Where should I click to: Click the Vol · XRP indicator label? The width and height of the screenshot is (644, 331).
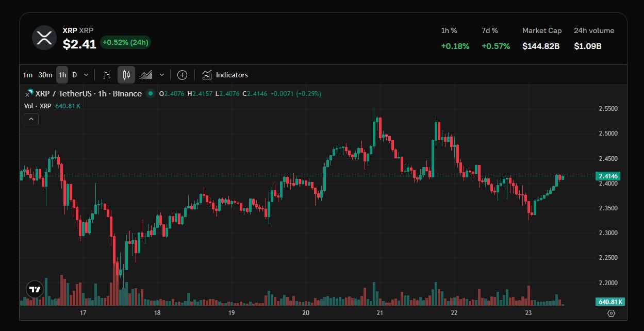coord(38,106)
